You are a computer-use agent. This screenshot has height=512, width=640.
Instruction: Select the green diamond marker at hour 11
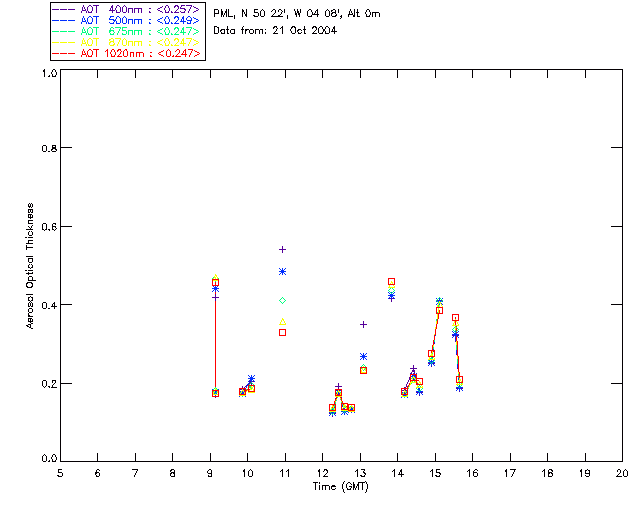282,301
